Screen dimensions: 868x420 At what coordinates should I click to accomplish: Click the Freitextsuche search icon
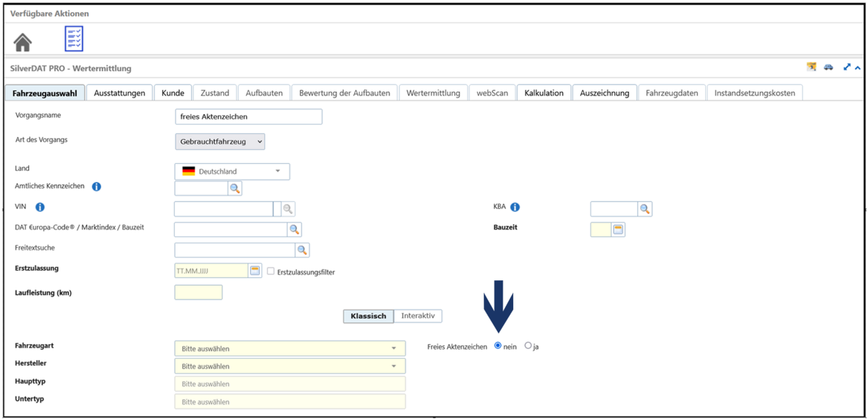point(302,250)
